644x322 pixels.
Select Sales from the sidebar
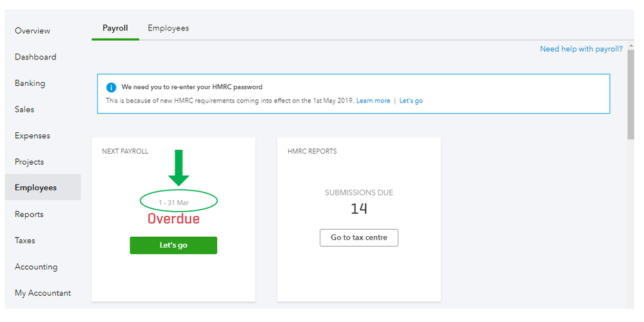click(x=24, y=110)
